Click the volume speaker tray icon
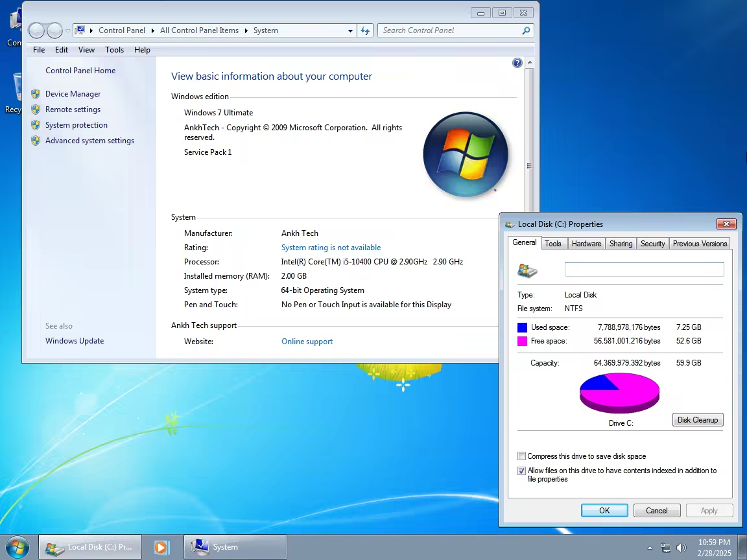 [682, 548]
